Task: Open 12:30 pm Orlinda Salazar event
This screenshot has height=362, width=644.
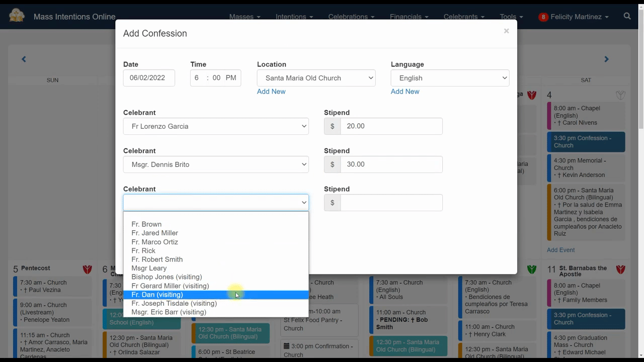Action: tap(142, 345)
